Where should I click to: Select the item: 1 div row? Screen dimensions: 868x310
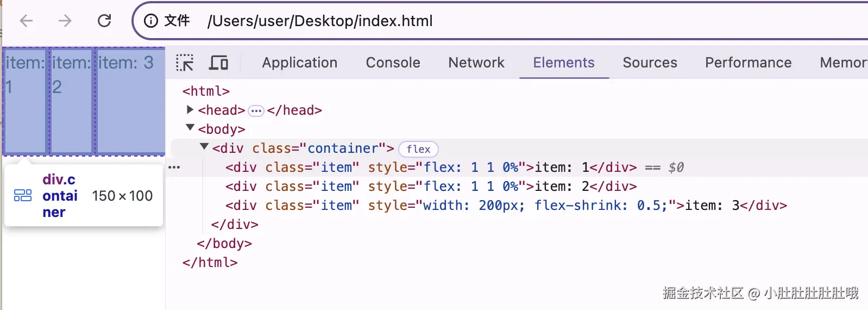517,167
